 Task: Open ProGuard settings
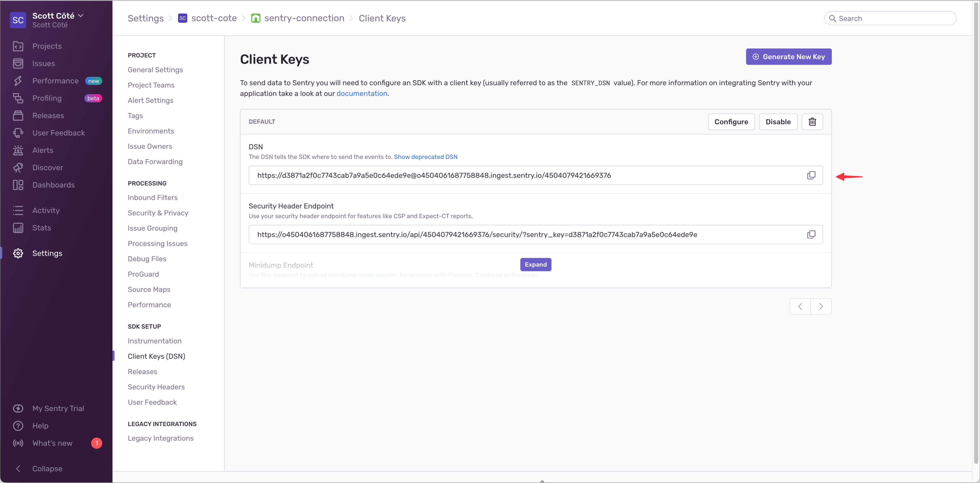pyautogui.click(x=143, y=274)
